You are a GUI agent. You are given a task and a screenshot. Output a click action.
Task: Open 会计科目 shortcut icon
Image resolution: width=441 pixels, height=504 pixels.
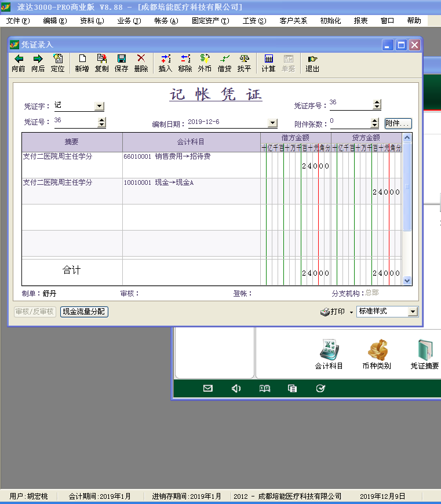coord(329,350)
